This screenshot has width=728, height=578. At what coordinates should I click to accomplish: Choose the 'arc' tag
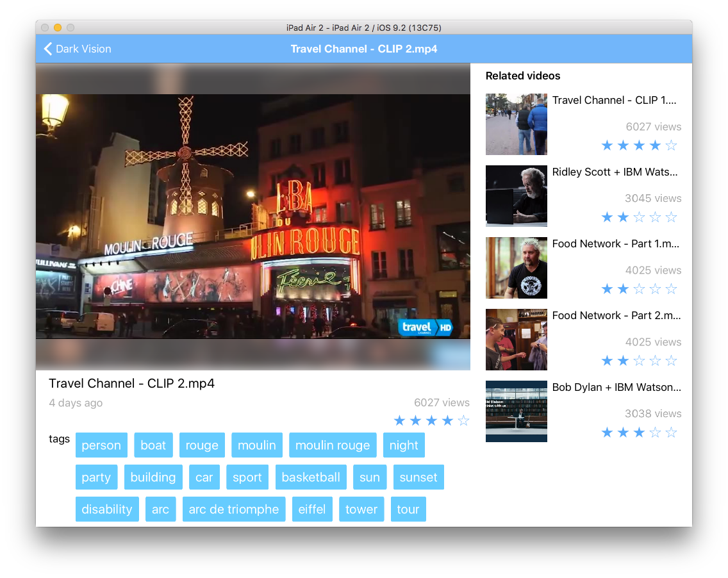coord(161,509)
